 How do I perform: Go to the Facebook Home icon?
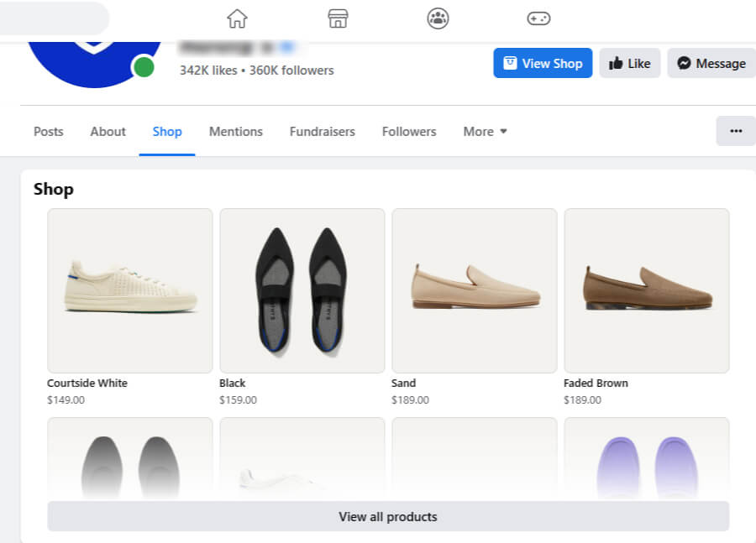237,18
